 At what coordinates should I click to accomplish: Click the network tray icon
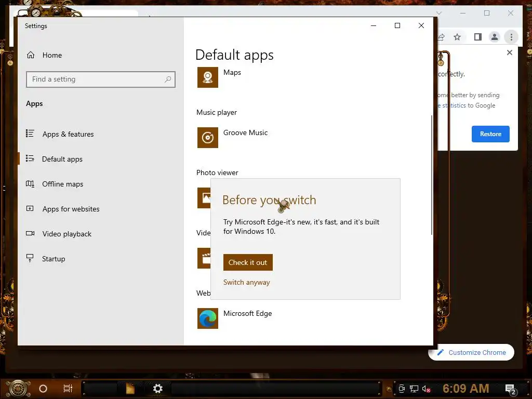point(414,389)
